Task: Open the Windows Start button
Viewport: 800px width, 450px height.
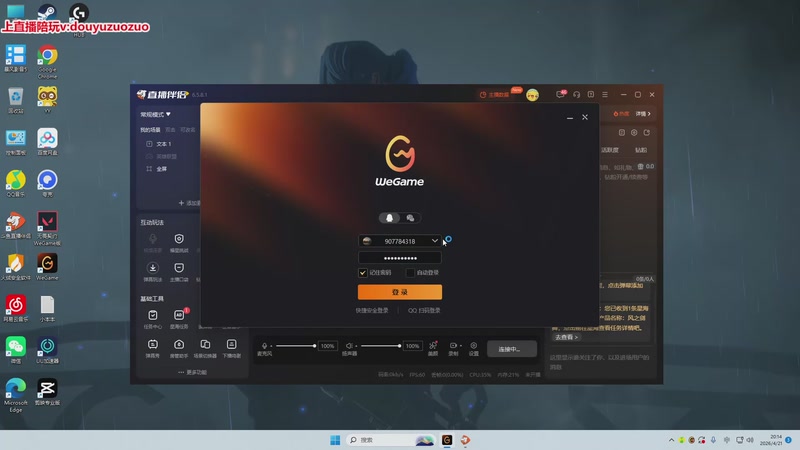Action: pyautogui.click(x=335, y=440)
